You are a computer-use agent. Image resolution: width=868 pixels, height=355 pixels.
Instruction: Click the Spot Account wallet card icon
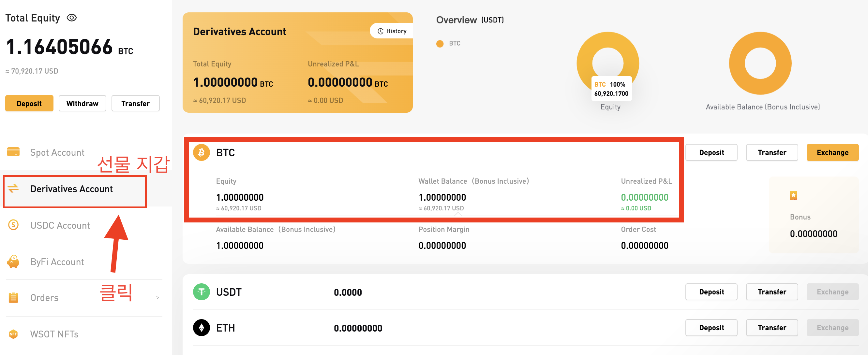13,152
